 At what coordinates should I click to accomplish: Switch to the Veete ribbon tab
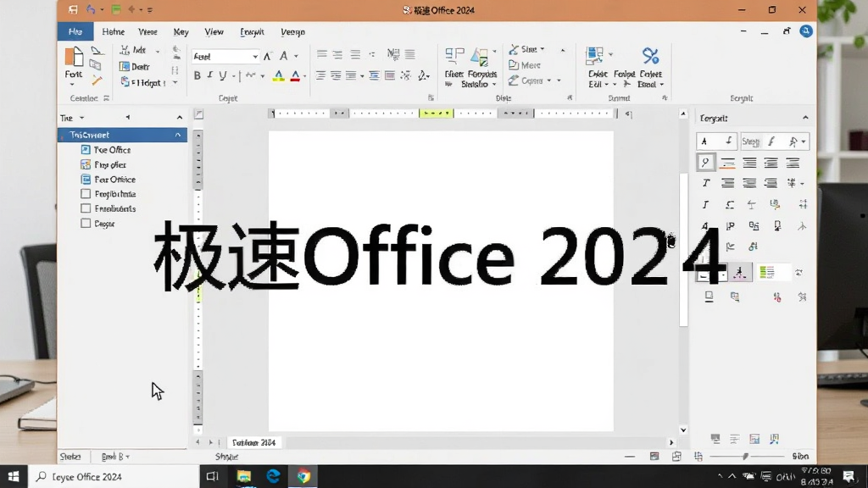147,32
